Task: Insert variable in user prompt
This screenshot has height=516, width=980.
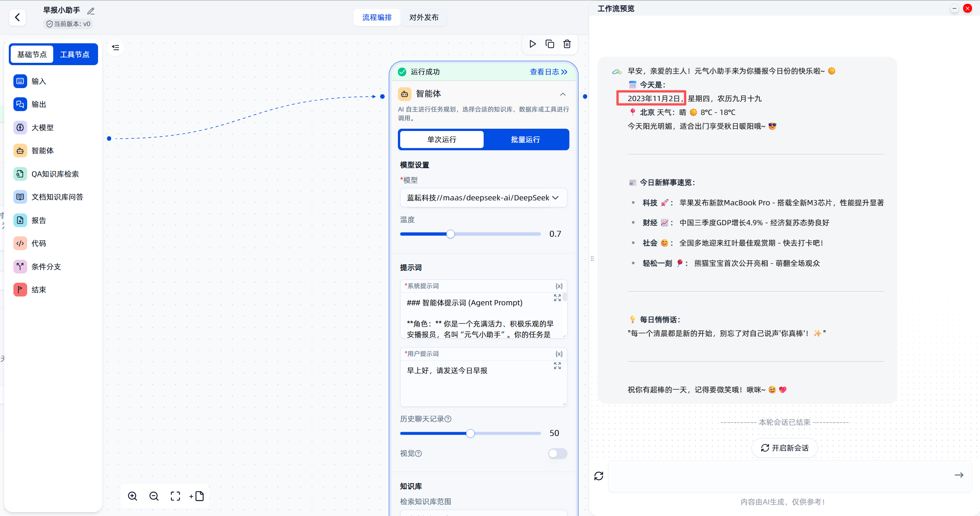Action: (x=559, y=354)
